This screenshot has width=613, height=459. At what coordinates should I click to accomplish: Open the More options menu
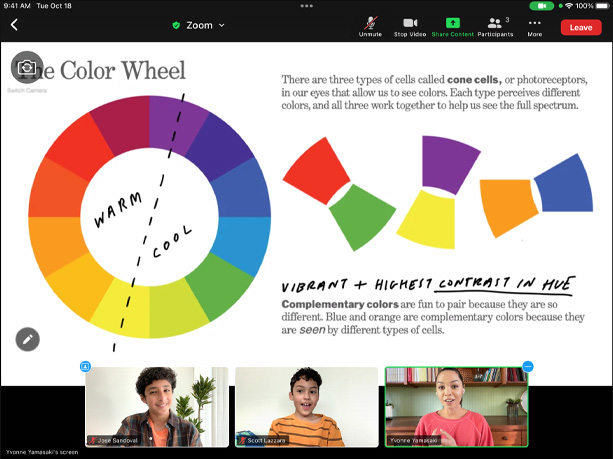[x=535, y=25]
